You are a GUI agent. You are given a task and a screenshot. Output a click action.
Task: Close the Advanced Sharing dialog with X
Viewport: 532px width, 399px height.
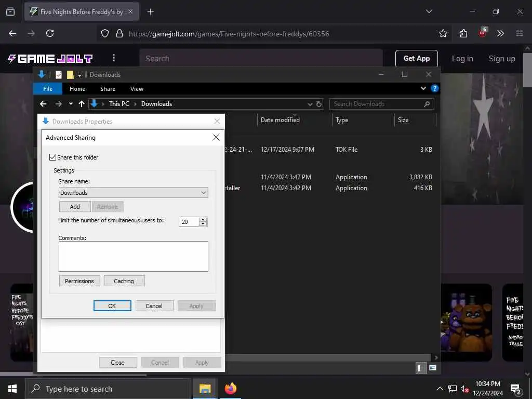(216, 137)
